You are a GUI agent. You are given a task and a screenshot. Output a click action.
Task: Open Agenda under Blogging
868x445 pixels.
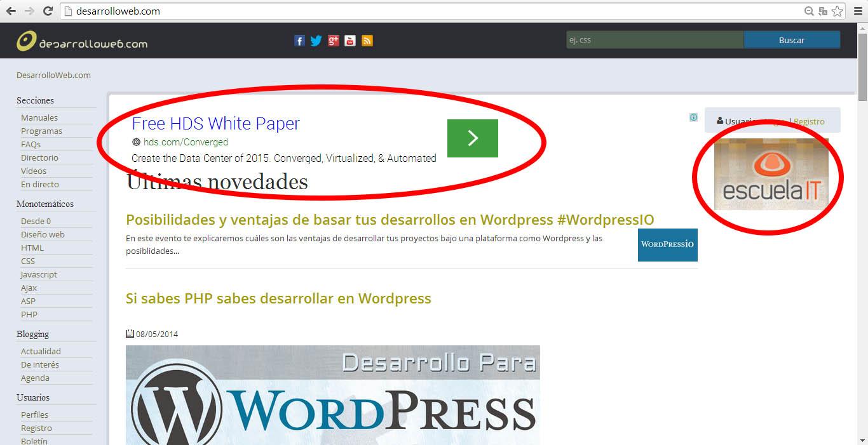[x=35, y=378]
